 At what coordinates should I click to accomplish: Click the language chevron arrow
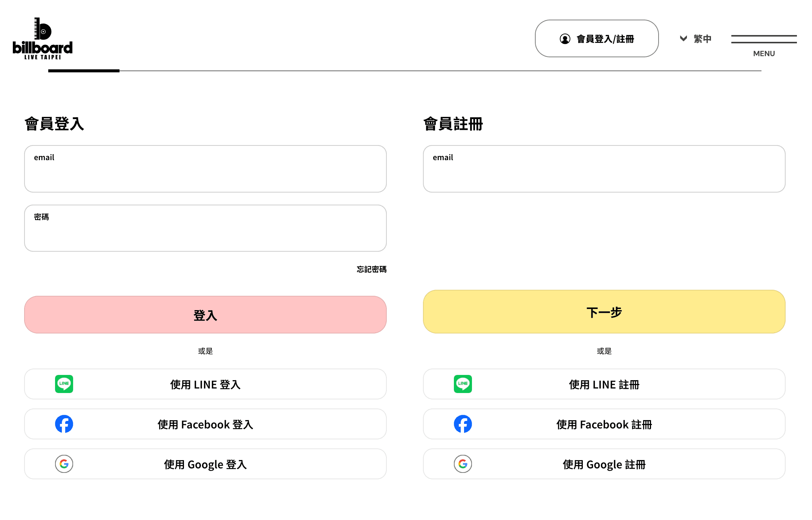coord(683,38)
